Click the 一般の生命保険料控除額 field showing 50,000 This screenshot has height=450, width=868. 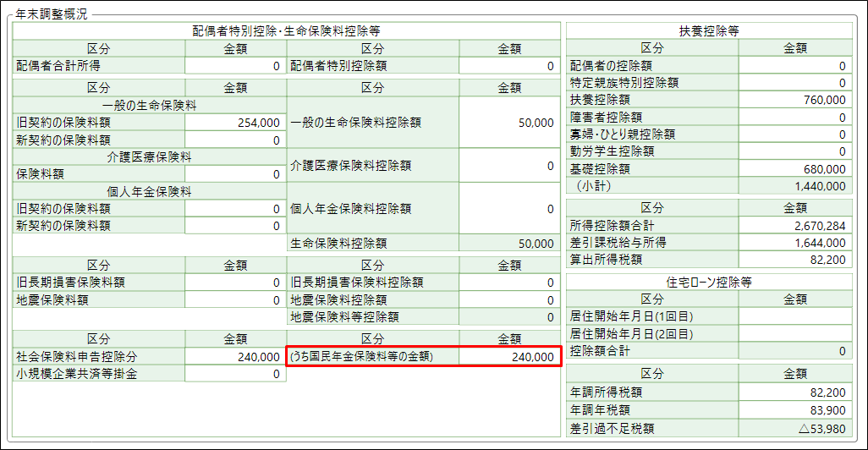508,123
